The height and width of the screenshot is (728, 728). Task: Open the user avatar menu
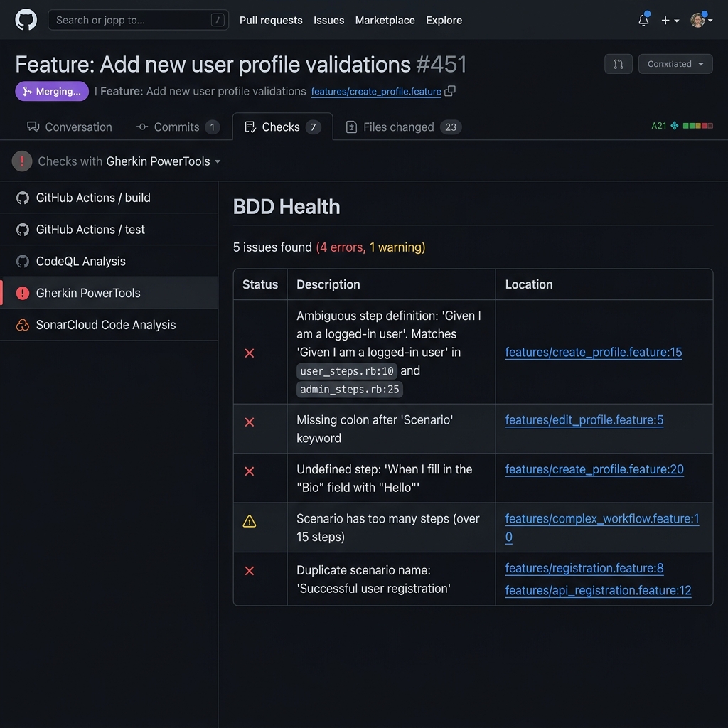tap(700, 20)
